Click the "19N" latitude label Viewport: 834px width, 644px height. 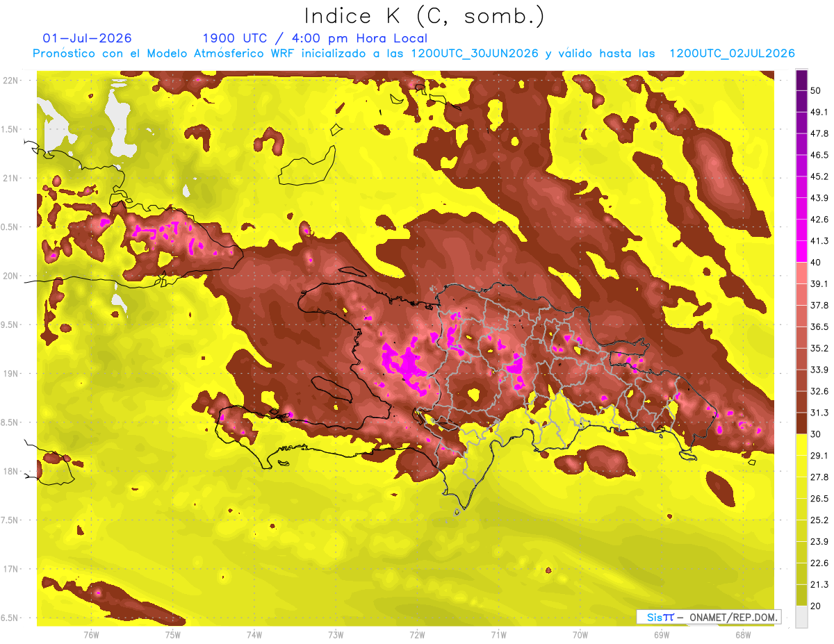coord(10,373)
